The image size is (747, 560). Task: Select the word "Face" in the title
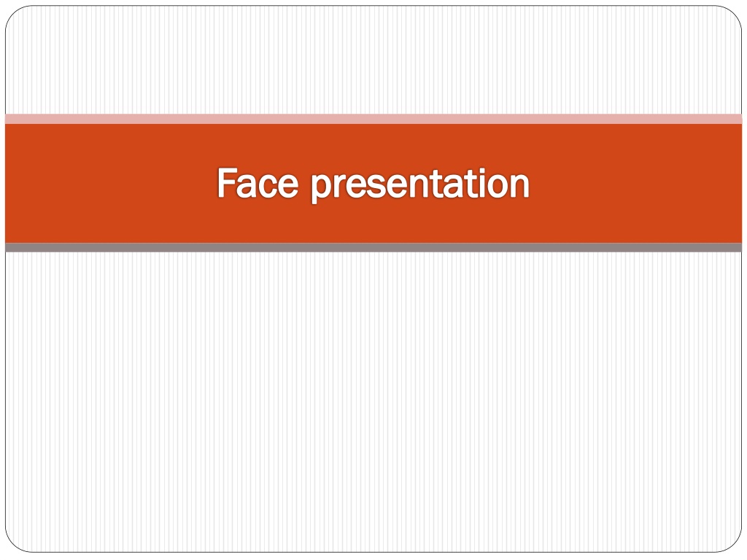pyautogui.click(x=258, y=182)
